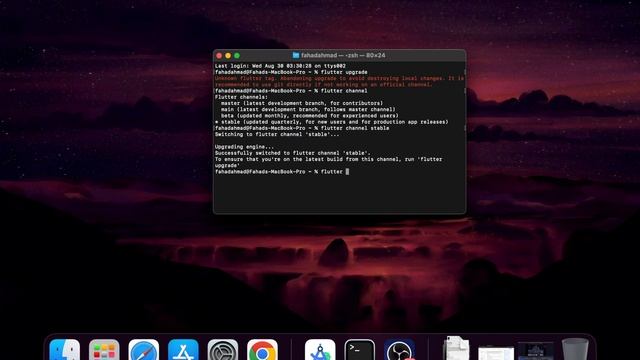
Task: Click 'Switching to flutter channel' line
Action: tap(277, 134)
